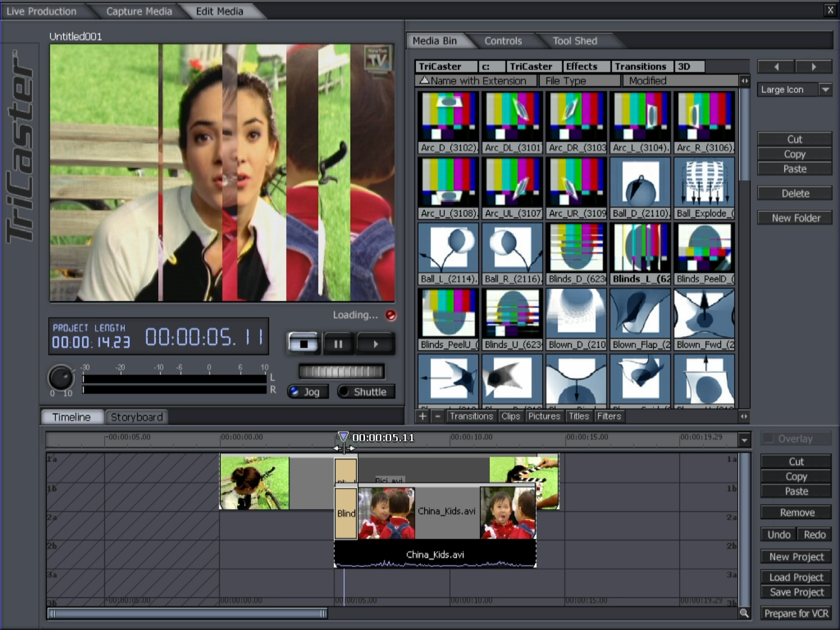Enable the Overlay checkbox

coord(769,438)
